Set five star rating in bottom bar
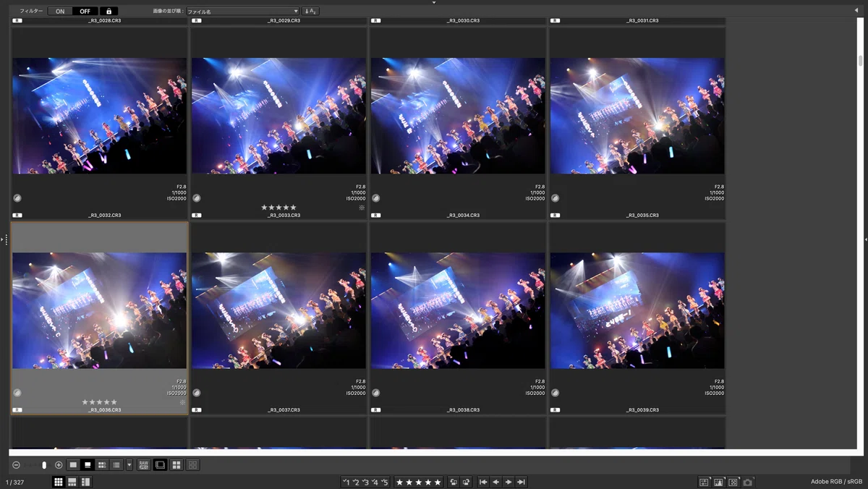This screenshot has width=868, height=489. click(418, 482)
